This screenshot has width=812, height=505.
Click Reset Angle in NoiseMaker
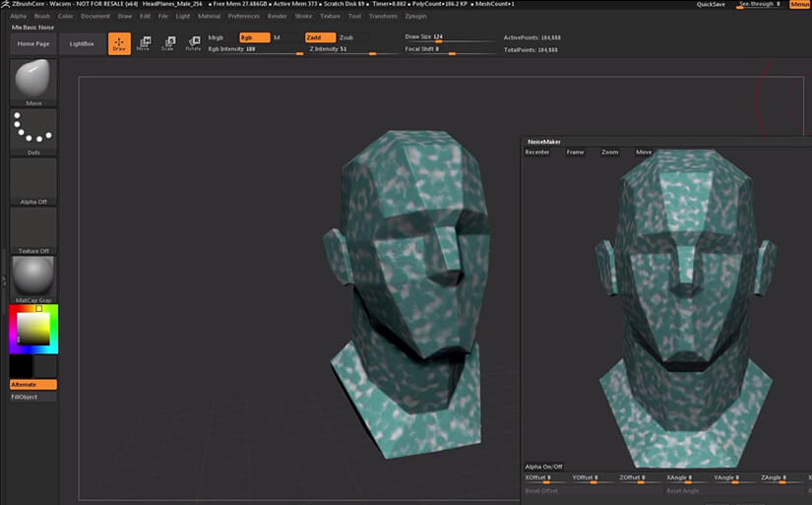pos(682,490)
